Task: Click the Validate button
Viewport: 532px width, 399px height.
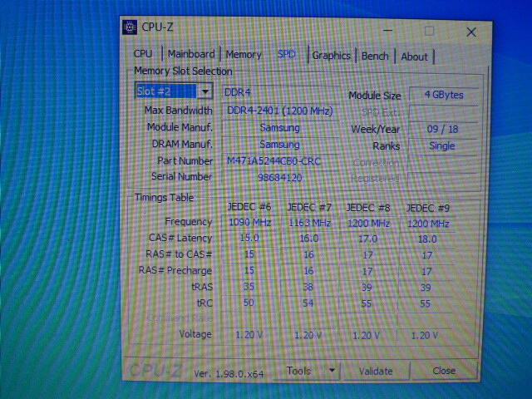Action: [376, 372]
